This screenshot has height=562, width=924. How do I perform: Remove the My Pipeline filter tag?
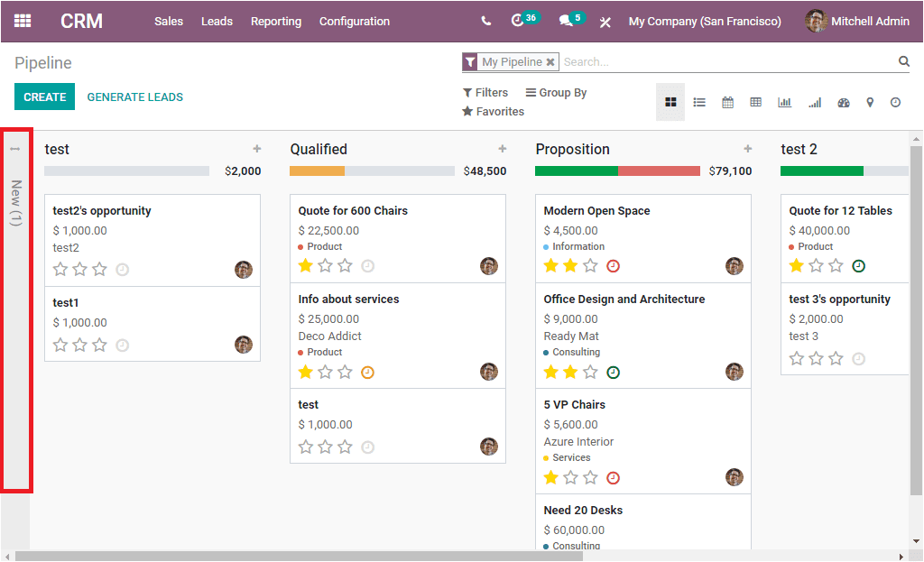(550, 61)
